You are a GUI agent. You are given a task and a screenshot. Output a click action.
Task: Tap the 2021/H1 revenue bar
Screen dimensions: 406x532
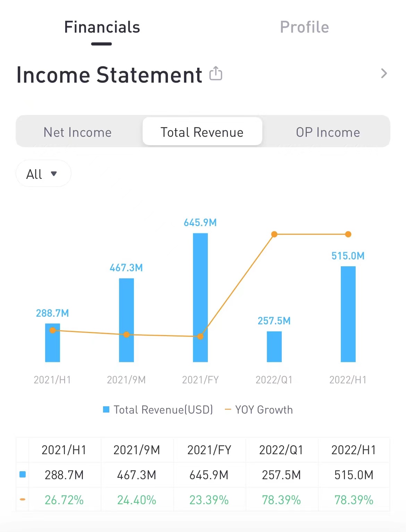(x=52, y=343)
